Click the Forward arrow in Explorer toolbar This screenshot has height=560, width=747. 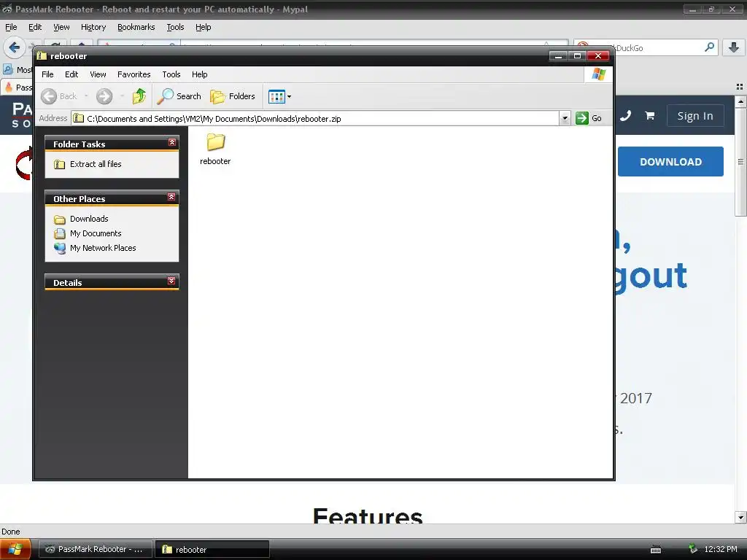(x=104, y=96)
